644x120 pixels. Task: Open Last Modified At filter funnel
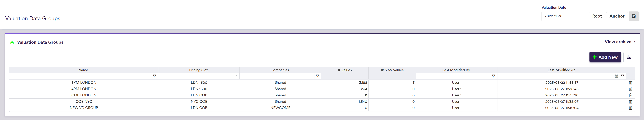coord(622,76)
